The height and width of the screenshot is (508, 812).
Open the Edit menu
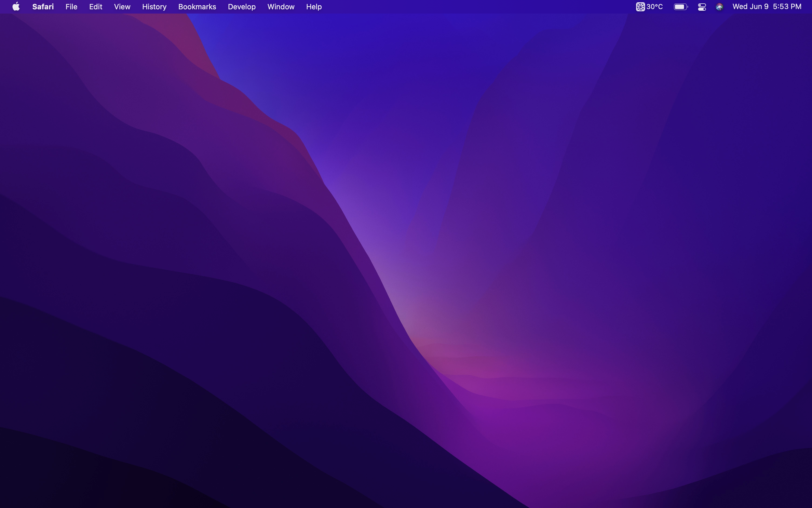96,7
